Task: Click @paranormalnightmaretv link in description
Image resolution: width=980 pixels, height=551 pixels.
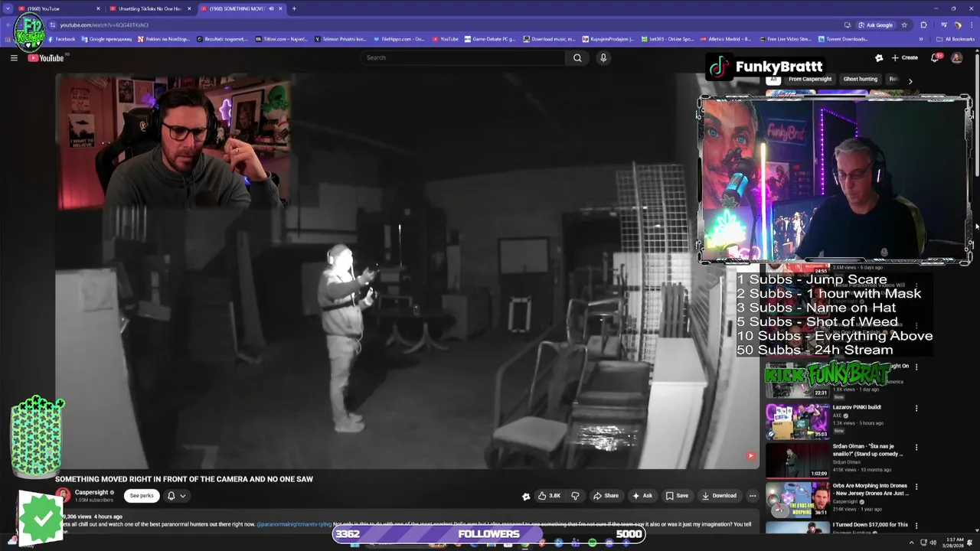Action: (x=294, y=525)
